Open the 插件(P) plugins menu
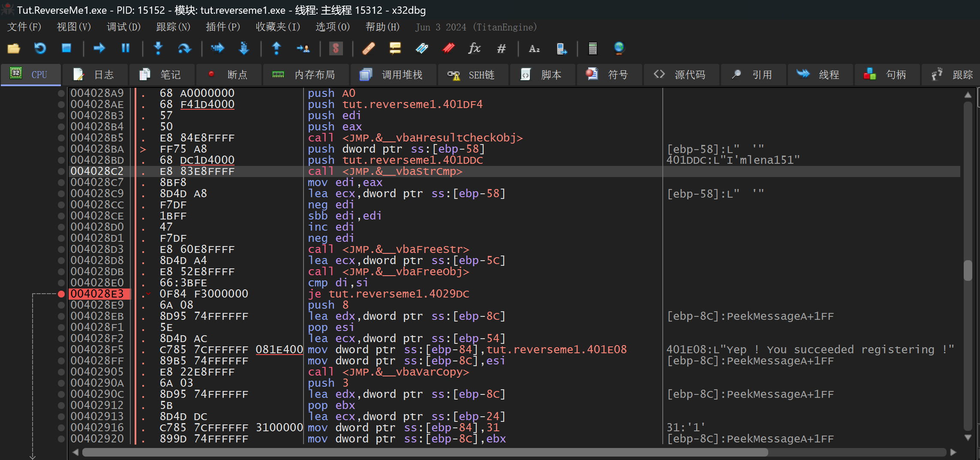 click(222, 27)
